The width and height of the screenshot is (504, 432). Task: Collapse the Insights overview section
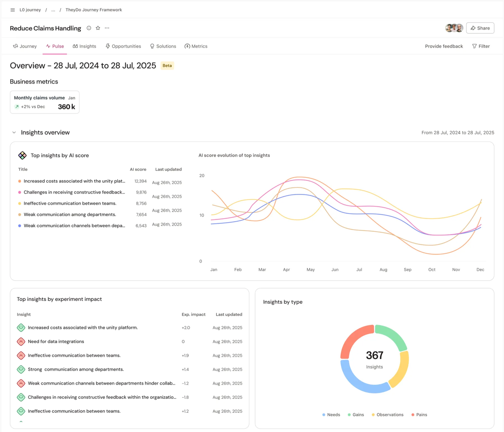(14, 132)
